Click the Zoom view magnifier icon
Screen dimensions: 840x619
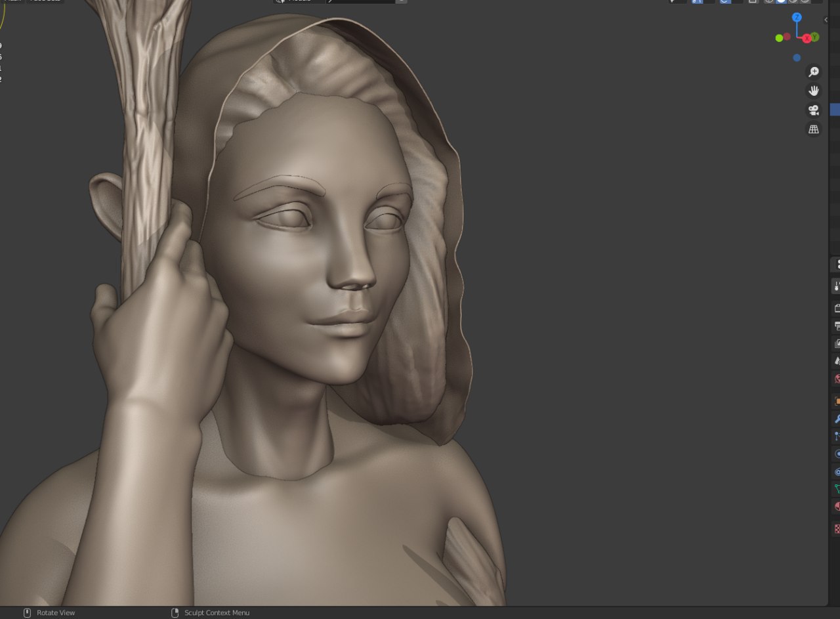[814, 72]
